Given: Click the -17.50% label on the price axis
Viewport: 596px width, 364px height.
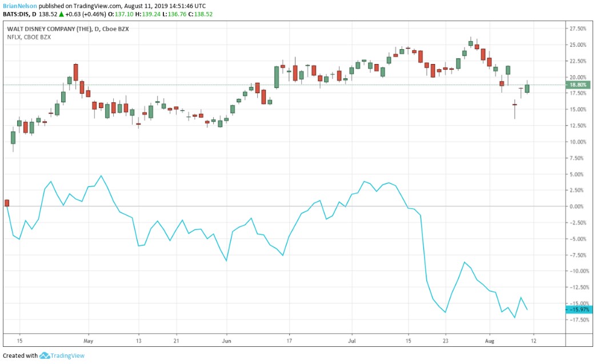Looking at the screenshot, I should pyautogui.click(x=578, y=320).
